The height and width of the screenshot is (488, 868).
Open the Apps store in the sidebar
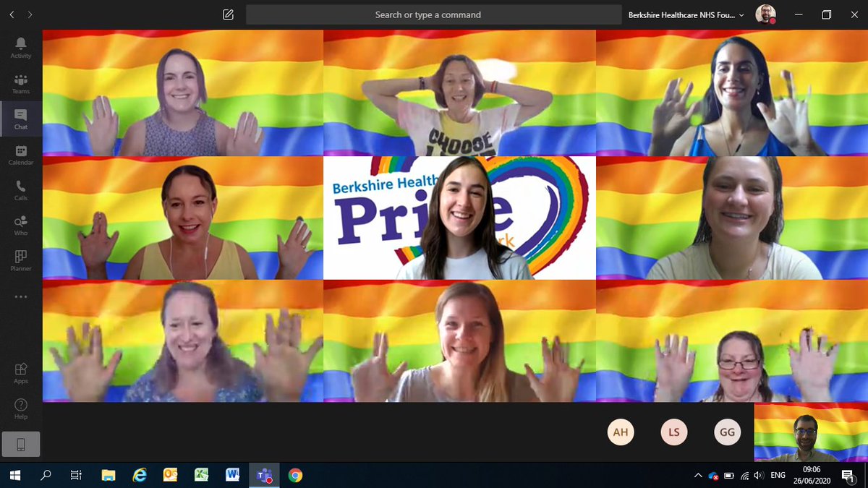point(20,373)
